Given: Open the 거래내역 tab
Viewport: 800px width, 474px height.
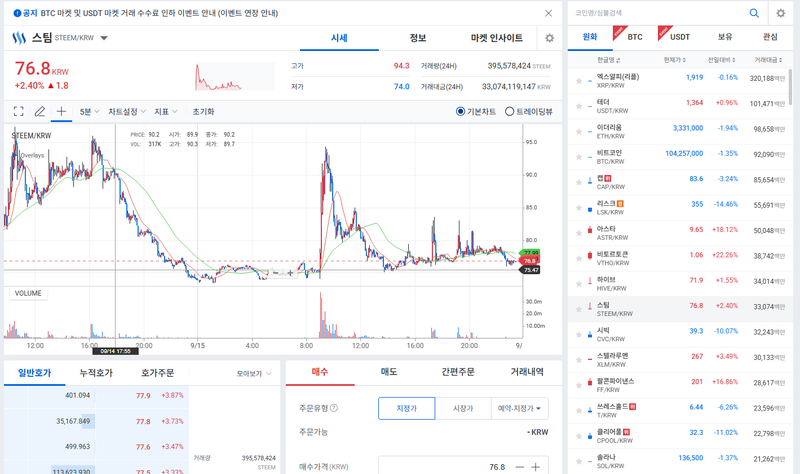Looking at the screenshot, I should (527, 372).
